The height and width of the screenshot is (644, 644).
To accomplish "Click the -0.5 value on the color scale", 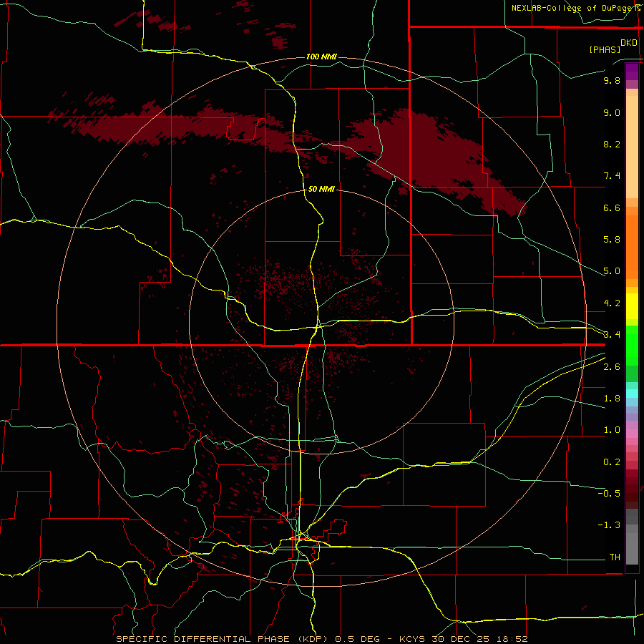I will click(609, 494).
